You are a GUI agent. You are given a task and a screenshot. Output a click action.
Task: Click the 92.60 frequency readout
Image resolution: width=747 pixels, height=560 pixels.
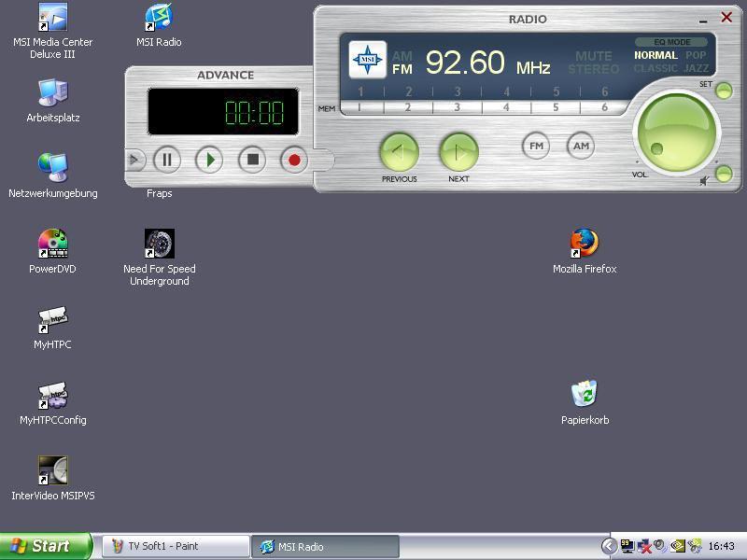465,63
